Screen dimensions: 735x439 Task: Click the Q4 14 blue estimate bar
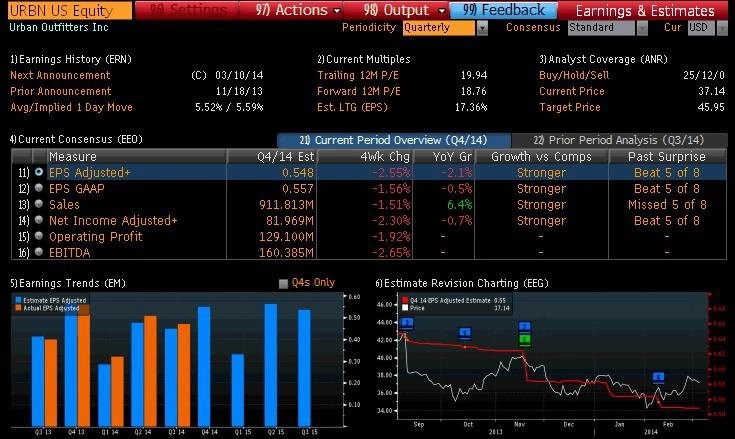coord(204,366)
